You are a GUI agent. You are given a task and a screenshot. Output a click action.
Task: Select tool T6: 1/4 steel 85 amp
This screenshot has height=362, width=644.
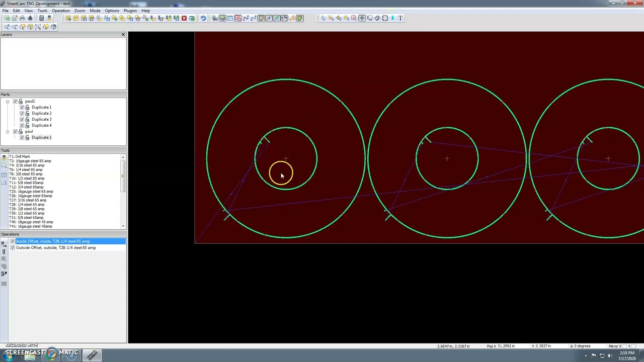point(26,169)
